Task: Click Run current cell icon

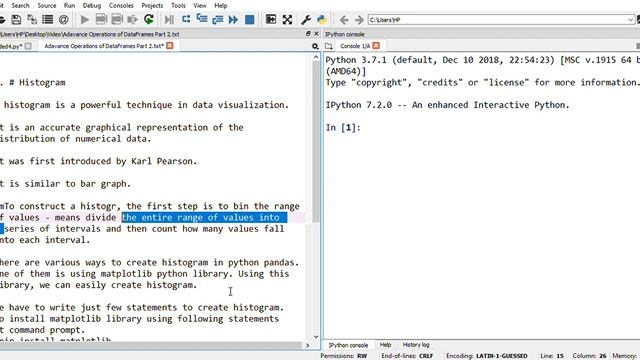Action: coord(101,19)
